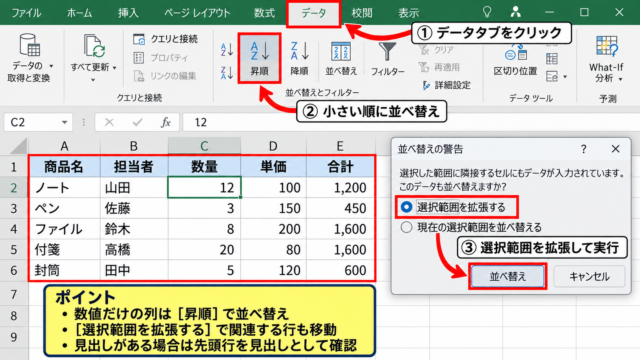Switch to the 校閲 tab
Screen dimensions: 640x360
coord(362,13)
